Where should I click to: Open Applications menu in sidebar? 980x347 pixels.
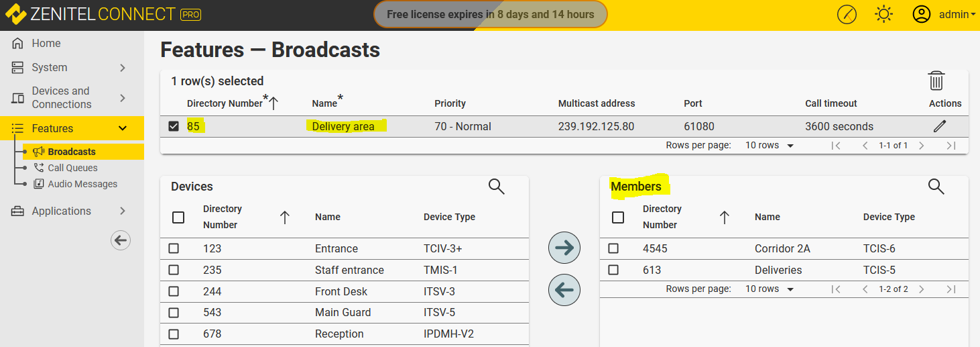tap(61, 211)
